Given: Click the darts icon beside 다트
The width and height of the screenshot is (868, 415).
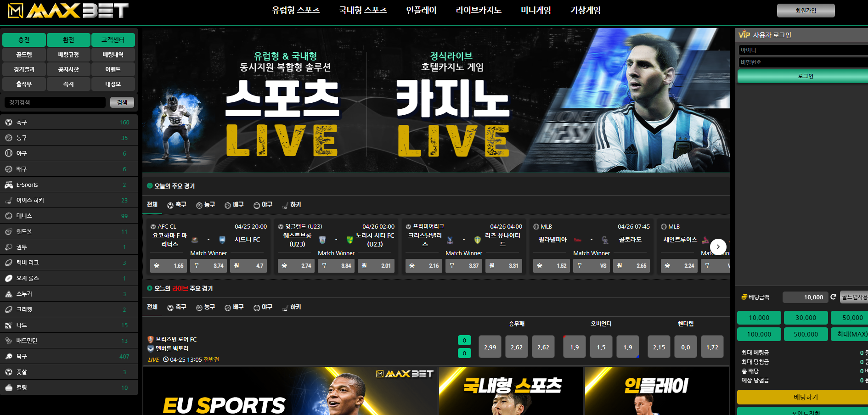Looking at the screenshot, I should [9, 325].
